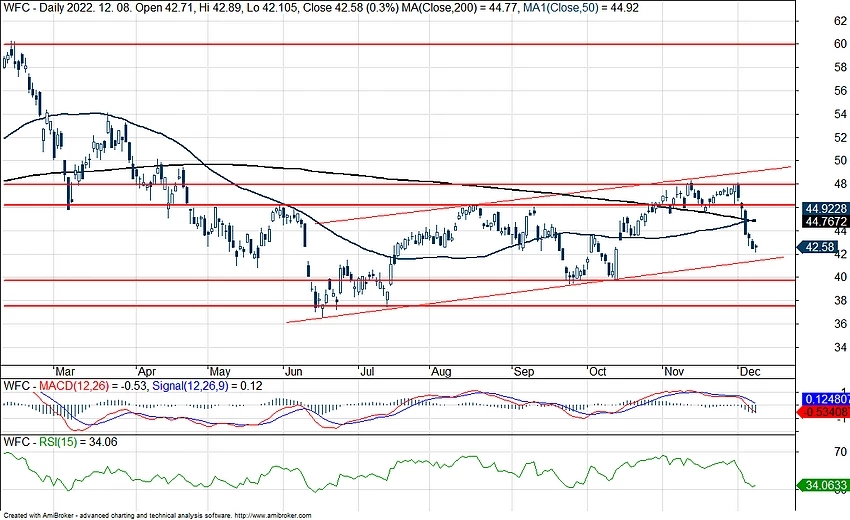The width and height of the screenshot is (850, 520).
Task: Click the 0.1248 signal value label
Action: pos(826,399)
